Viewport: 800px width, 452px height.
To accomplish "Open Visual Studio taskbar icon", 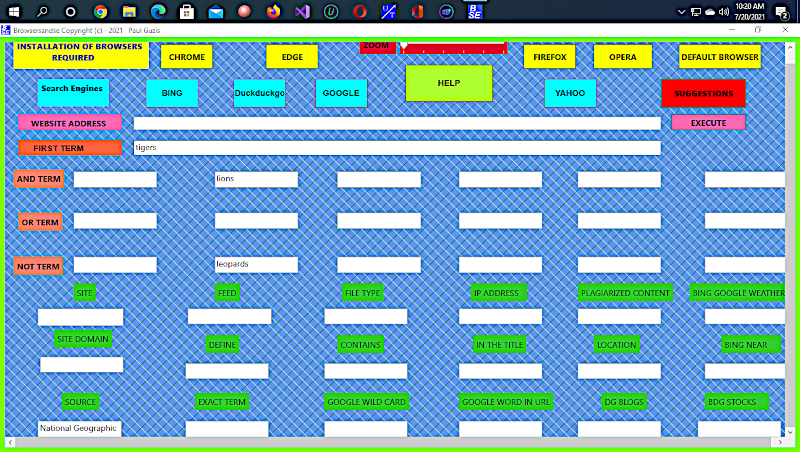I will pyautogui.click(x=302, y=11).
